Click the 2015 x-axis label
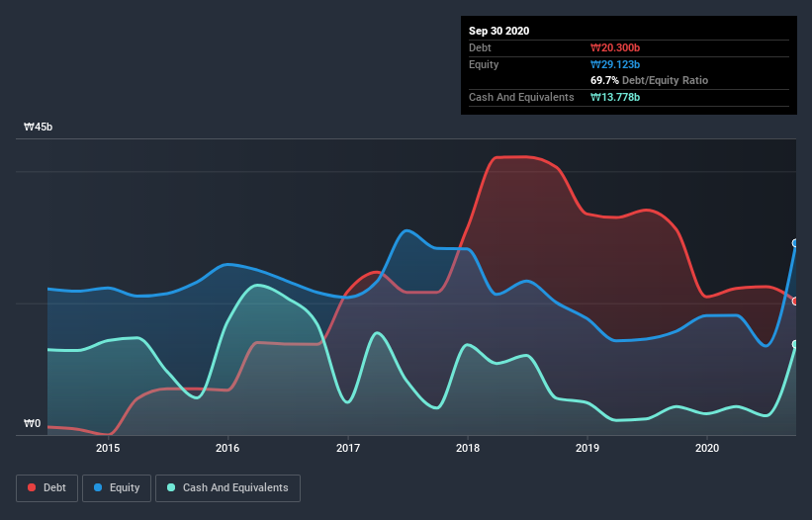The width and height of the screenshot is (812, 520). [x=108, y=448]
